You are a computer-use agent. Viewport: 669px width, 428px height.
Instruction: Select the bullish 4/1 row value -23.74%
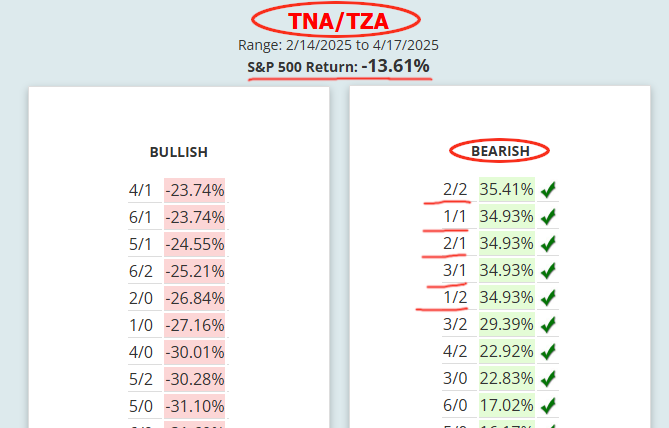click(x=194, y=189)
